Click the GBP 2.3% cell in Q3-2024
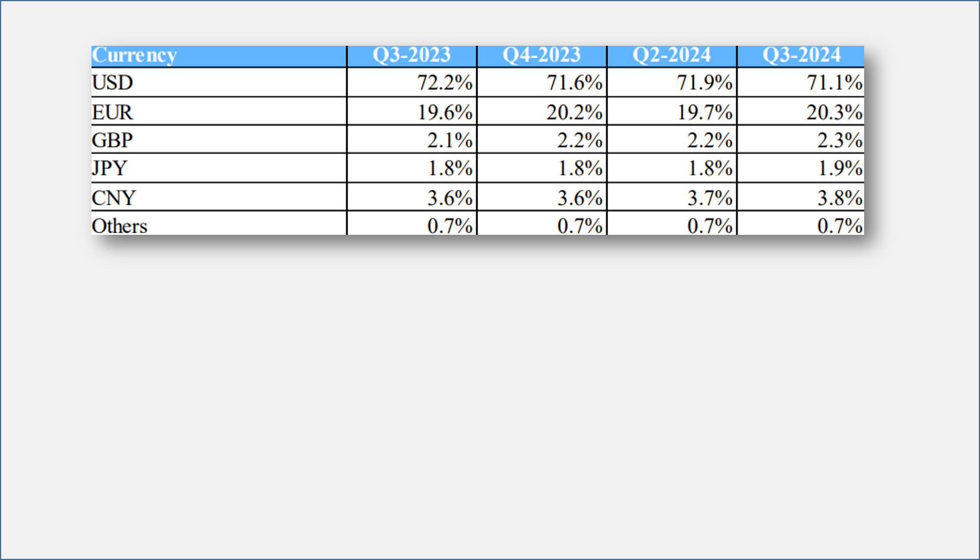 [x=839, y=140]
